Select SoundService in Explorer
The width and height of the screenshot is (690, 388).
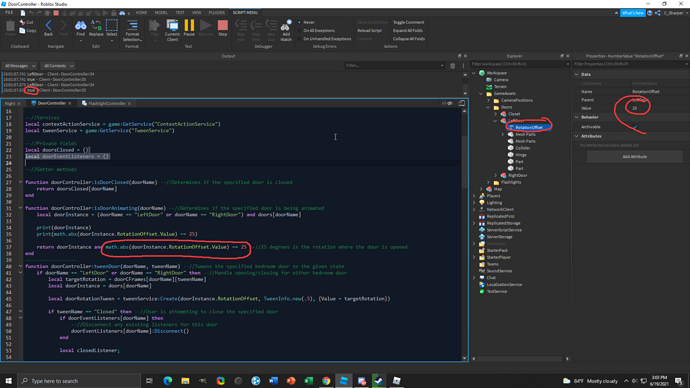point(499,271)
